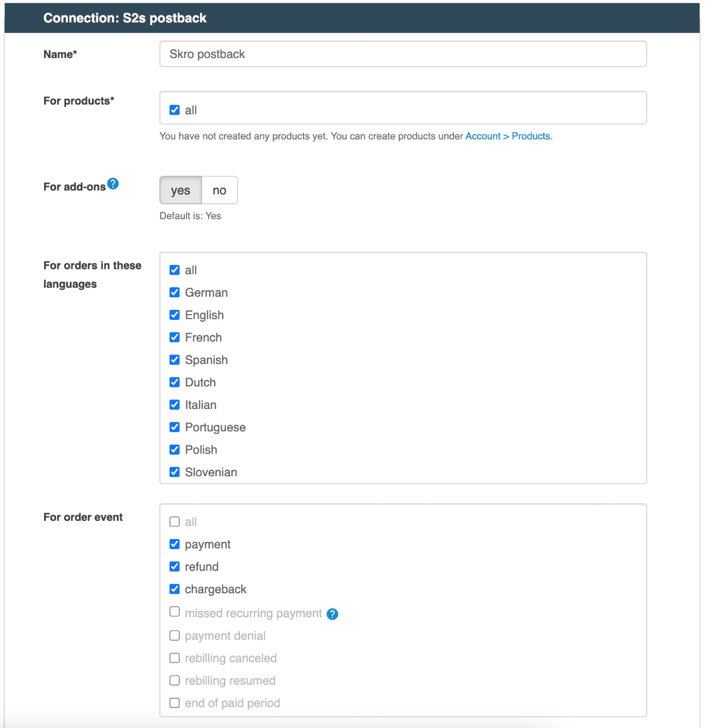Uncheck the English language checkbox
The image size is (719, 728).
point(174,315)
